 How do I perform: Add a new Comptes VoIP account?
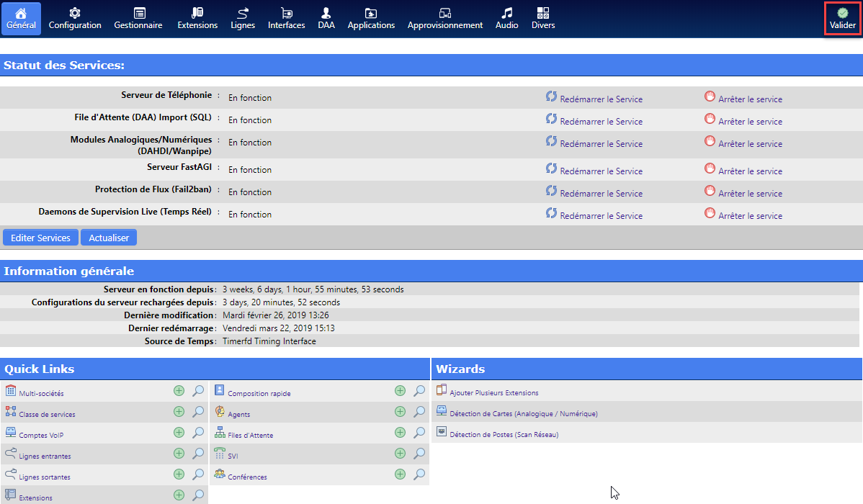pos(179,433)
